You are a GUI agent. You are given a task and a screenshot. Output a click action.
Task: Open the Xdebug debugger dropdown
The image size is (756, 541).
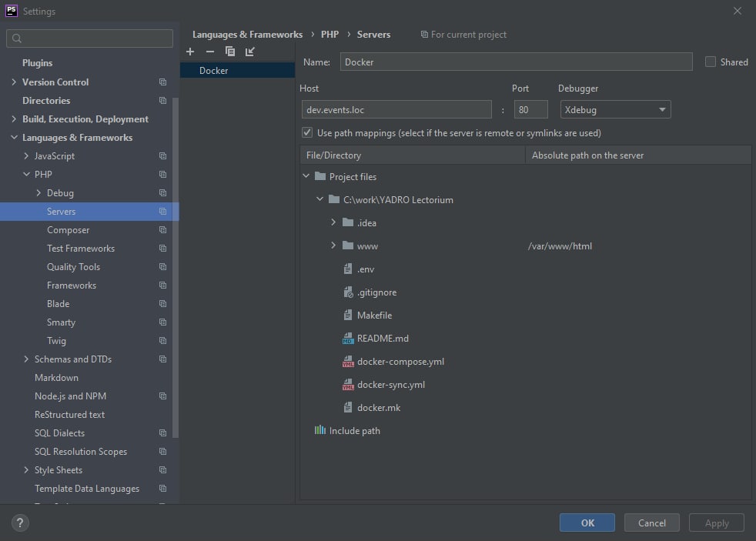click(615, 110)
